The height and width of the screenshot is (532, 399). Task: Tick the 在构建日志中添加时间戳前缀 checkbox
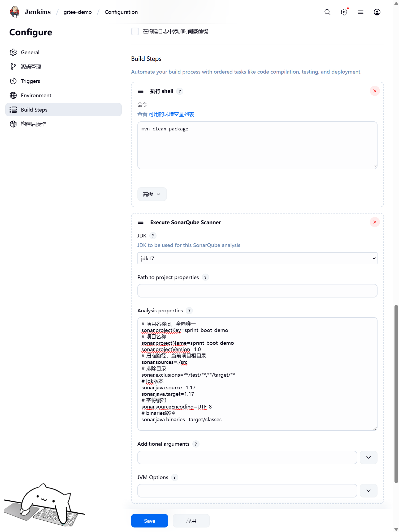click(x=135, y=32)
